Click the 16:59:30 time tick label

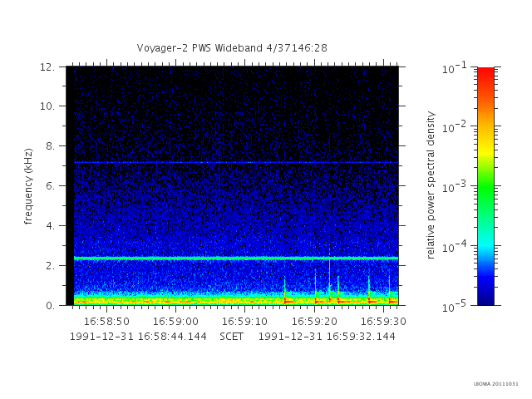383,322
